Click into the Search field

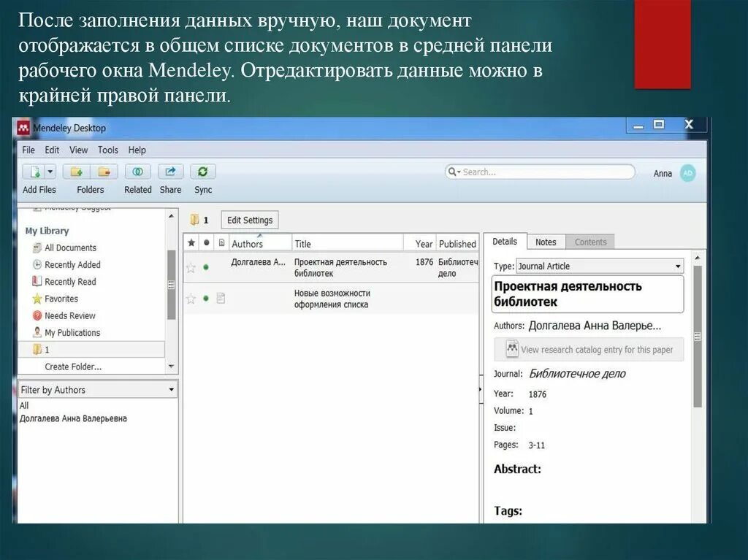[540, 172]
